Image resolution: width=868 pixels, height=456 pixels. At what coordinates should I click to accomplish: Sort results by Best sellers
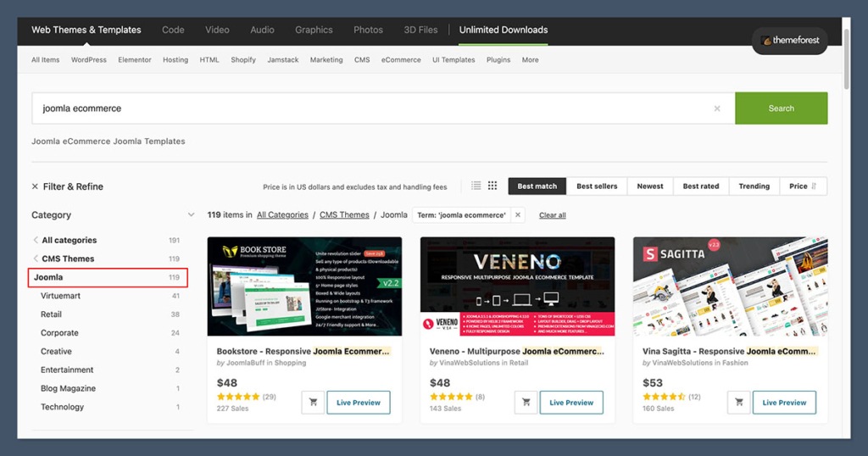597,186
